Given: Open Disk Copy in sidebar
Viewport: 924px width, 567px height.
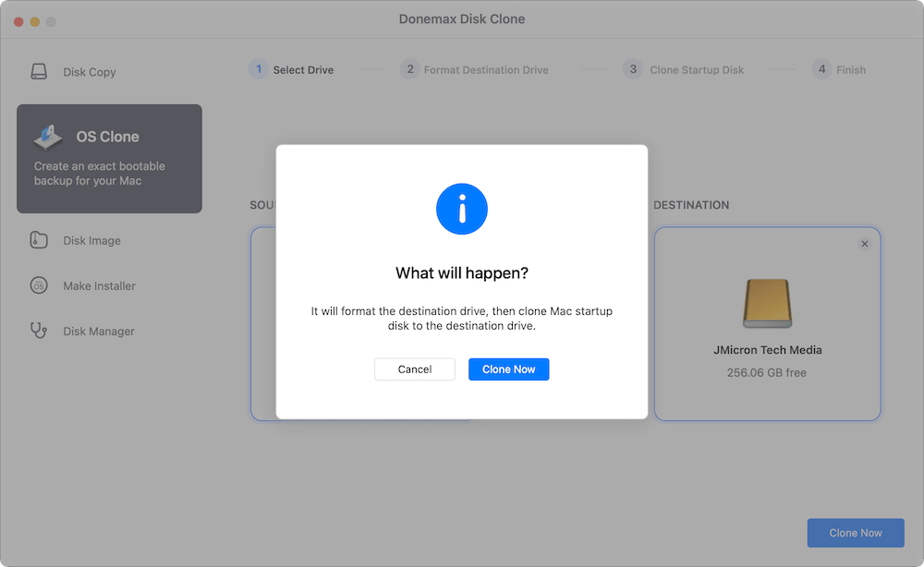Looking at the screenshot, I should click(x=90, y=72).
